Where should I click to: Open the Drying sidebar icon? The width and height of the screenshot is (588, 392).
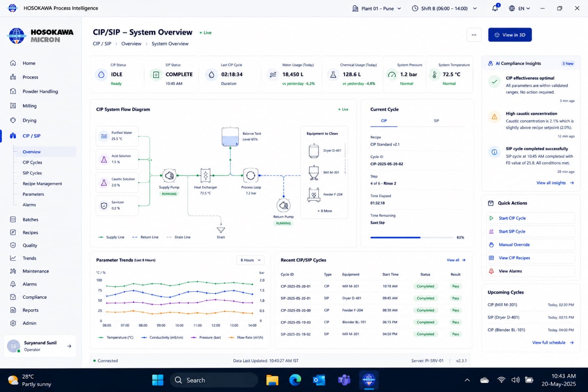pyautogui.click(x=13, y=120)
